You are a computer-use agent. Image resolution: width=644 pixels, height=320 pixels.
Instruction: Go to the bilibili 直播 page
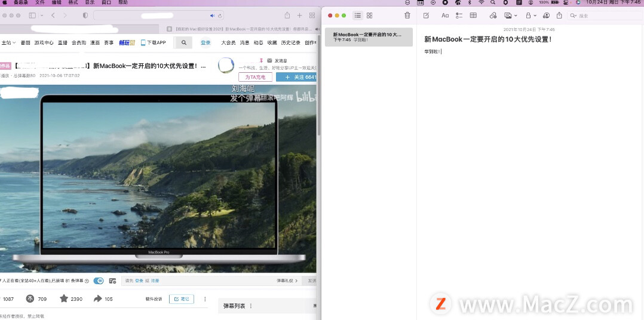point(62,42)
